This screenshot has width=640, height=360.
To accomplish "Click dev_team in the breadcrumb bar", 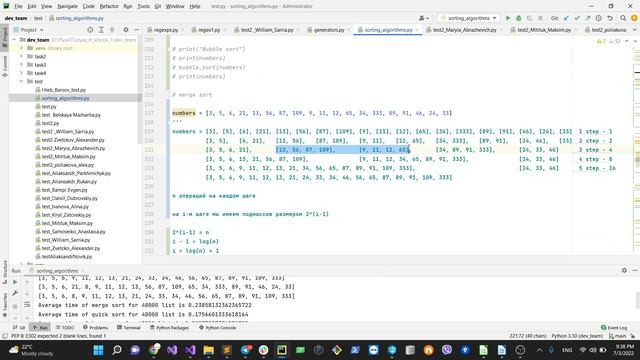I will point(16,18).
